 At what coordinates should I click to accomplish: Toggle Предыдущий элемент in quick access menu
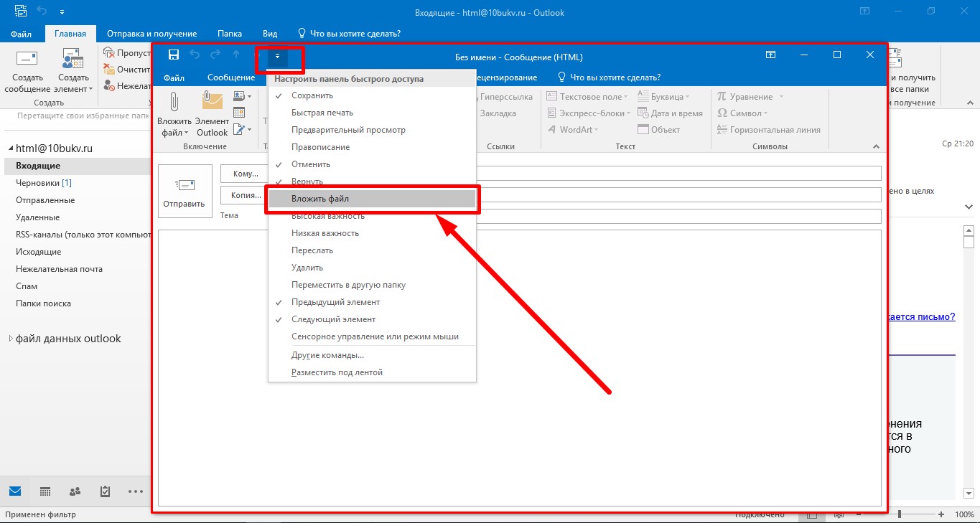click(335, 302)
